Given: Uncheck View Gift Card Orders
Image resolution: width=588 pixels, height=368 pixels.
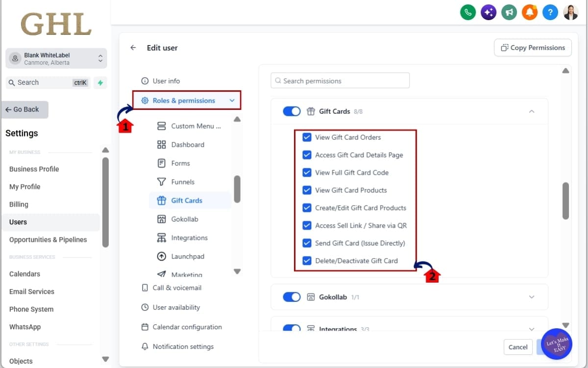Looking at the screenshot, I should tap(307, 137).
